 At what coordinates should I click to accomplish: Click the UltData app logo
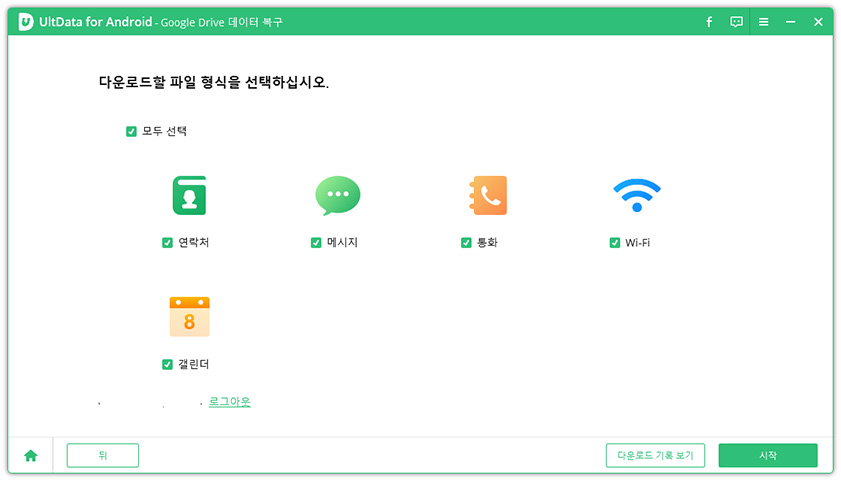(26, 22)
